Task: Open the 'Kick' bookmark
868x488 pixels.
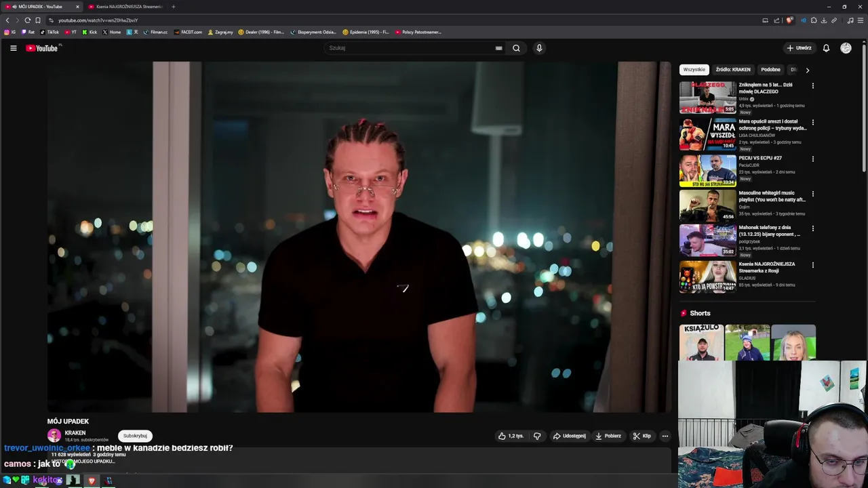Action: (90, 32)
